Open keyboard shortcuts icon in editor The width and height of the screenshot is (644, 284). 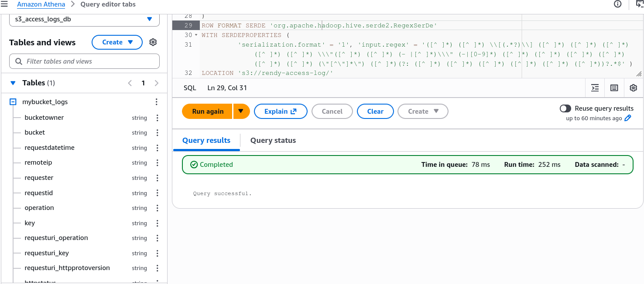614,88
